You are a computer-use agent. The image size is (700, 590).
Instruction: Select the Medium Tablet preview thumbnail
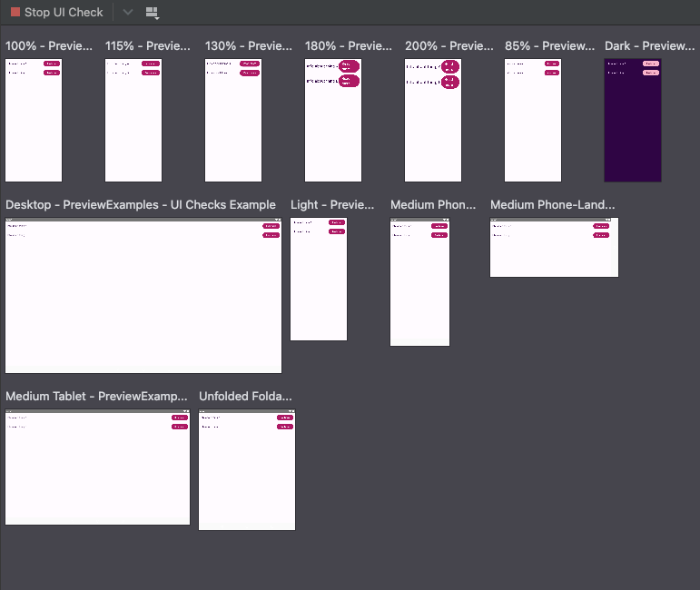(x=97, y=467)
